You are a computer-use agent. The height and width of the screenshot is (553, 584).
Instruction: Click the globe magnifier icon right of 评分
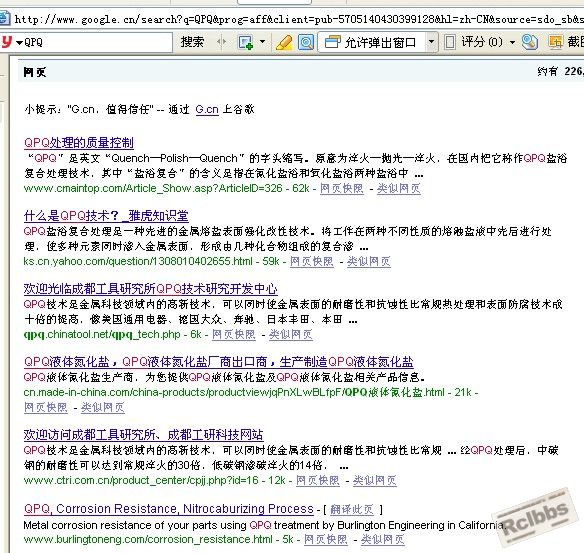[x=530, y=42]
